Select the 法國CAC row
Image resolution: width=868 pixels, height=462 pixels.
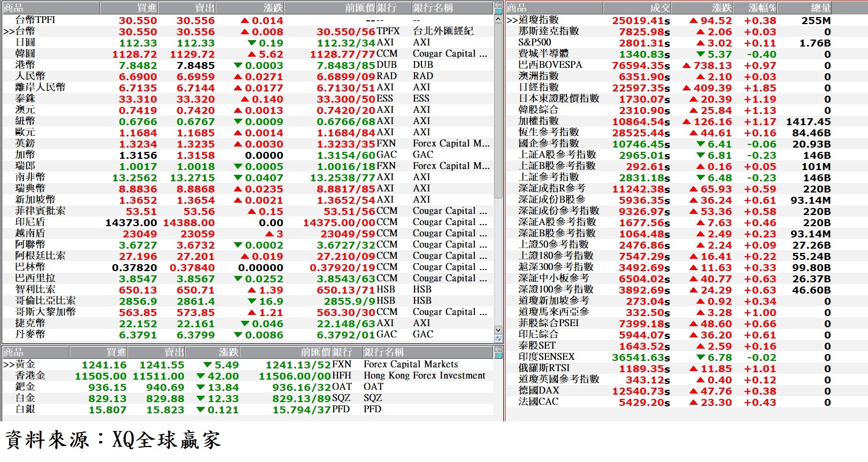(x=686, y=402)
